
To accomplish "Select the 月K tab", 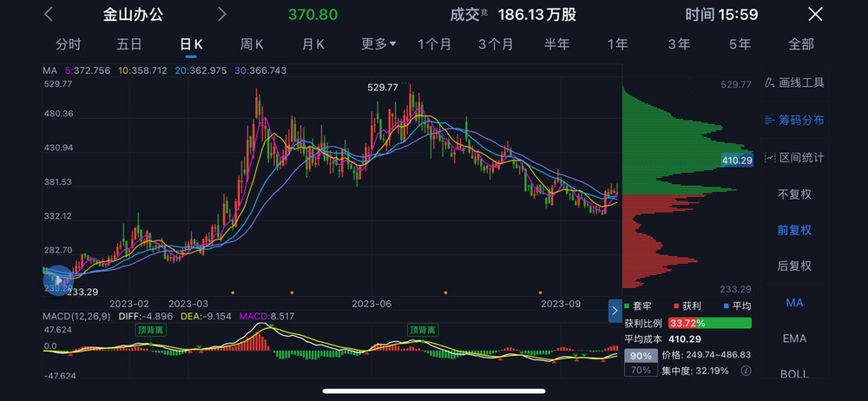I will click(312, 44).
